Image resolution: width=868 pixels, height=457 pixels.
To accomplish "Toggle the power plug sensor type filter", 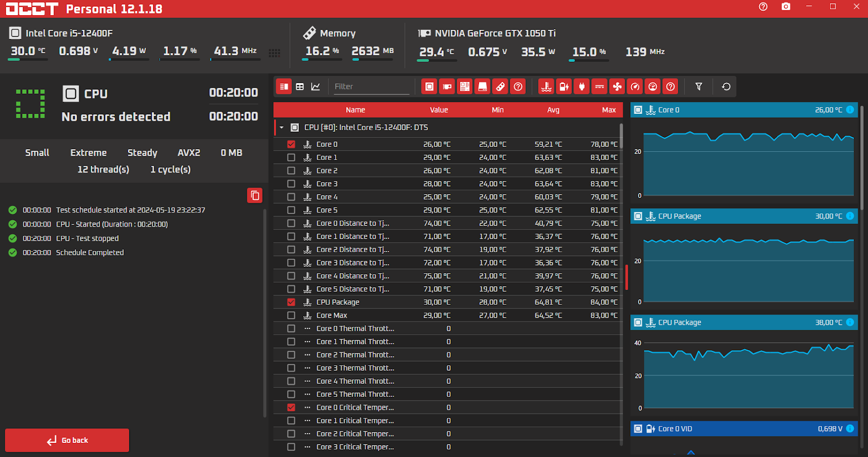I will 582,87.
